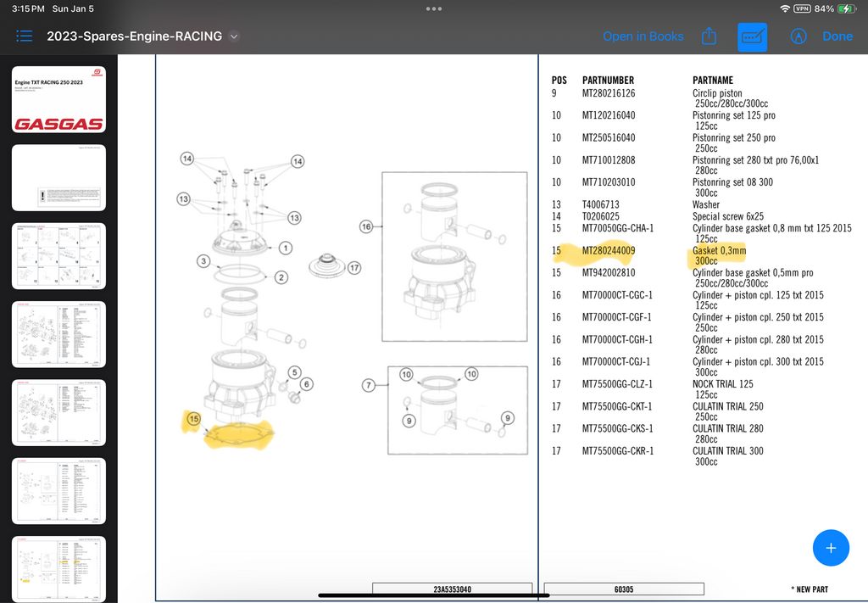The width and height of the screenshot is (868, 603).
Task: Tap the Wi-Fi status icon
Action: 785,8
